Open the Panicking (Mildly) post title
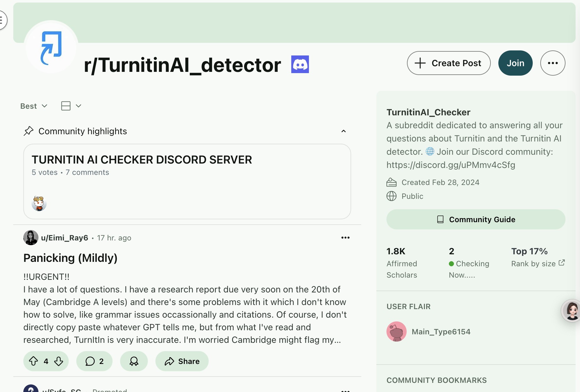The width and height of the screenshot is (580, 392). 70,258
